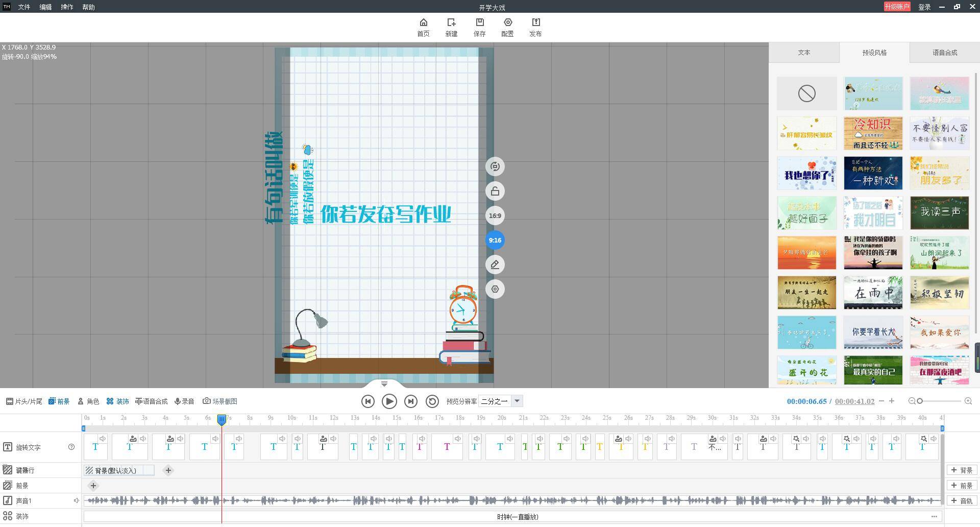Open the 配置 settings icon
Image resolution: width=980 pixels, height=527 pixels.
507,28
